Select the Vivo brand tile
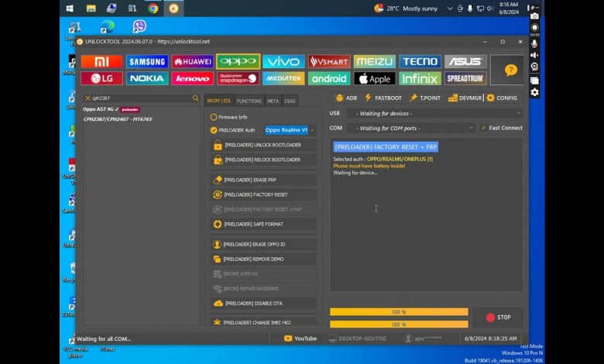Viewport: 604px width, 364px height. click(283, 62)
